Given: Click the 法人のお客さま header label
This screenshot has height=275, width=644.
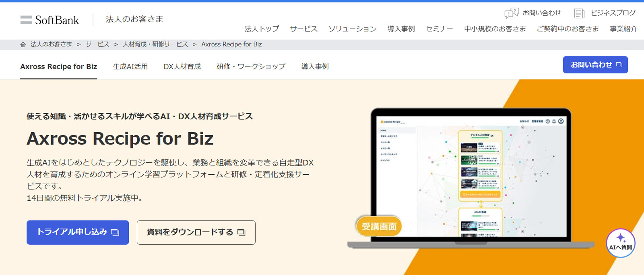Looking at the screenshot, I should 134,19.
